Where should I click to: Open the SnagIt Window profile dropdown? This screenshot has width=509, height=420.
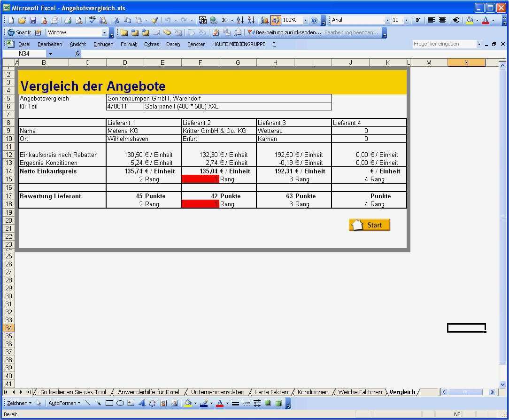coord(104,32)
